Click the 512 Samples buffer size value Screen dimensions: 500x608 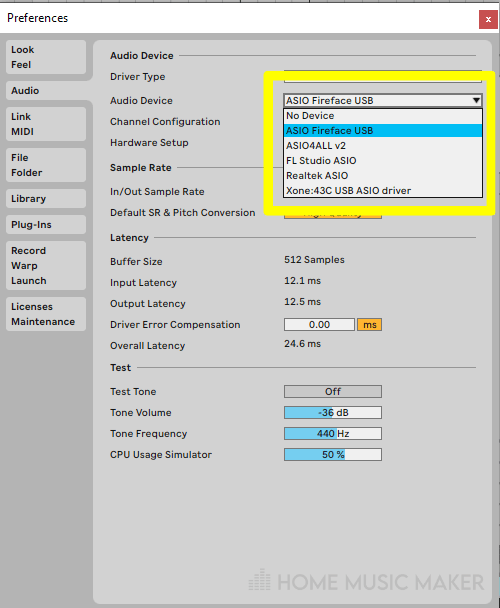tap(314, 259)
